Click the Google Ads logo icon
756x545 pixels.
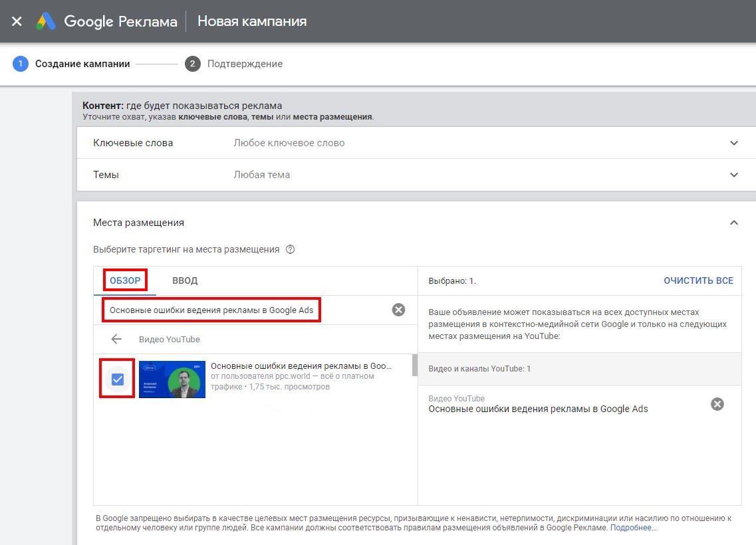pos(46,21)
